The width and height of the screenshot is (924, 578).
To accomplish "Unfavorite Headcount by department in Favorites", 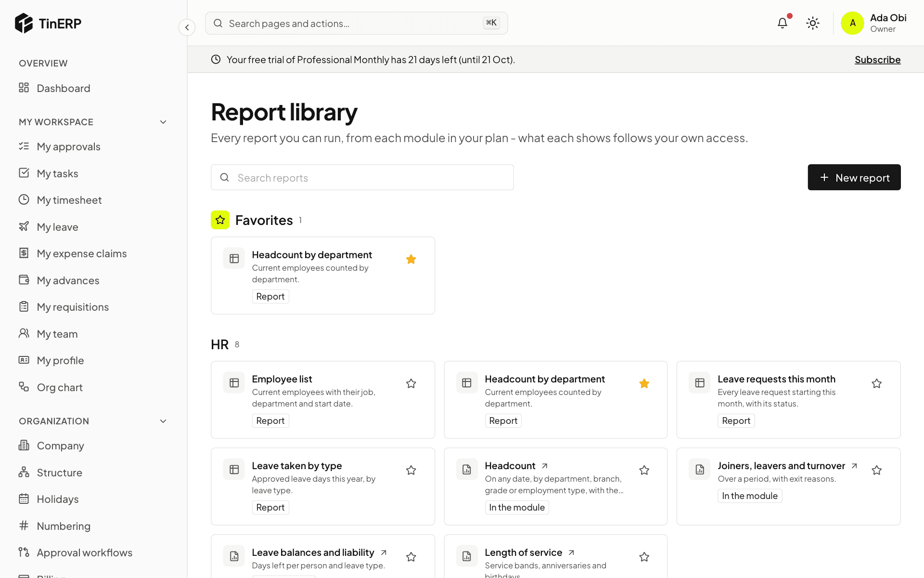I will tap(411, 259).
